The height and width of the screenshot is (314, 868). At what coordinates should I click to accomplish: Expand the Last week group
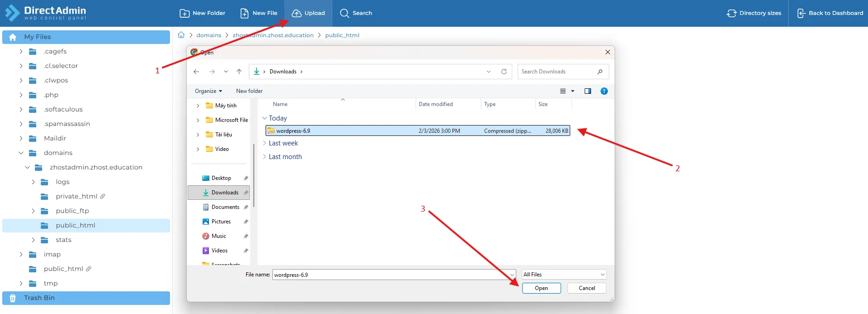click(265, 143)
